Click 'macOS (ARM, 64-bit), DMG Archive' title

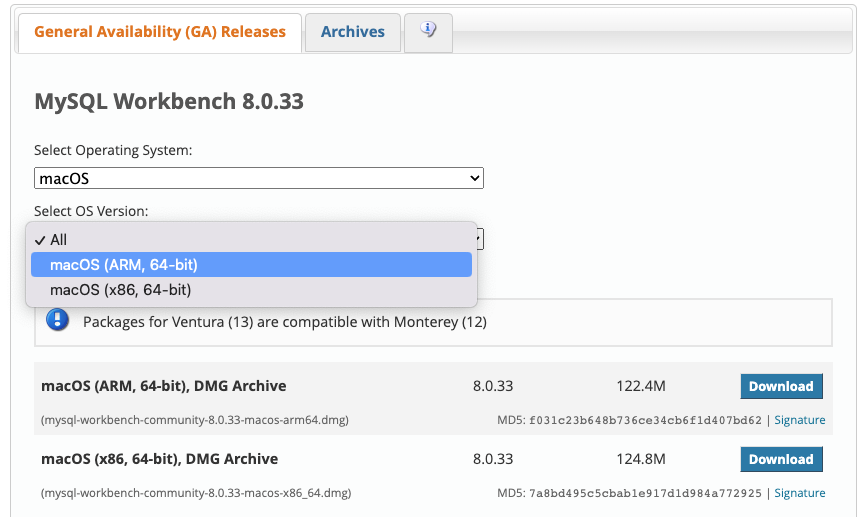point(163,386)
